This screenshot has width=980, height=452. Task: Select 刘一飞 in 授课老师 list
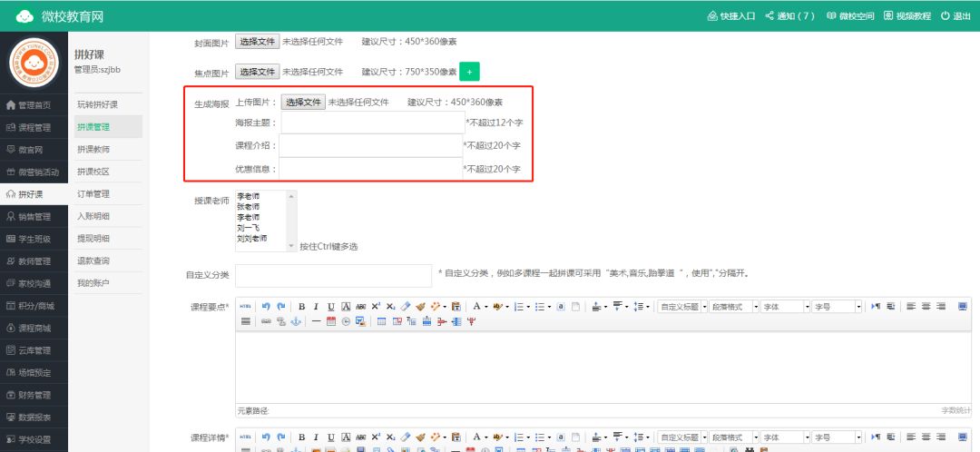point(248,228)
